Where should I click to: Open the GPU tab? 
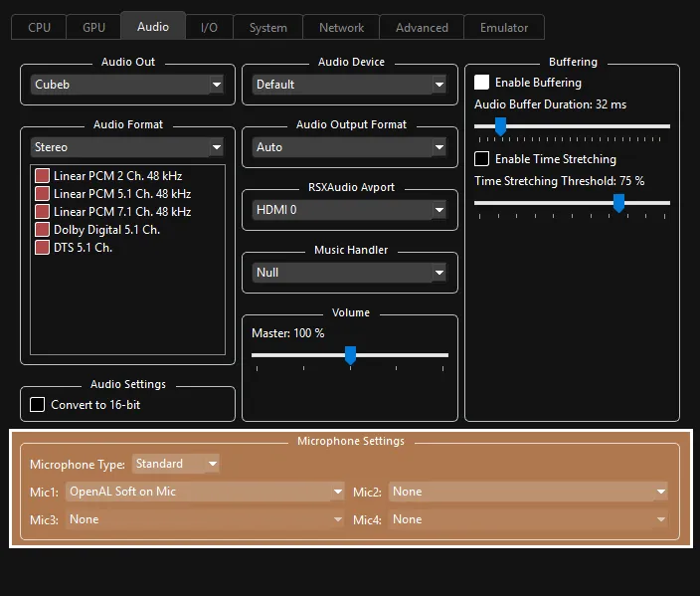[x=93, y=27]
